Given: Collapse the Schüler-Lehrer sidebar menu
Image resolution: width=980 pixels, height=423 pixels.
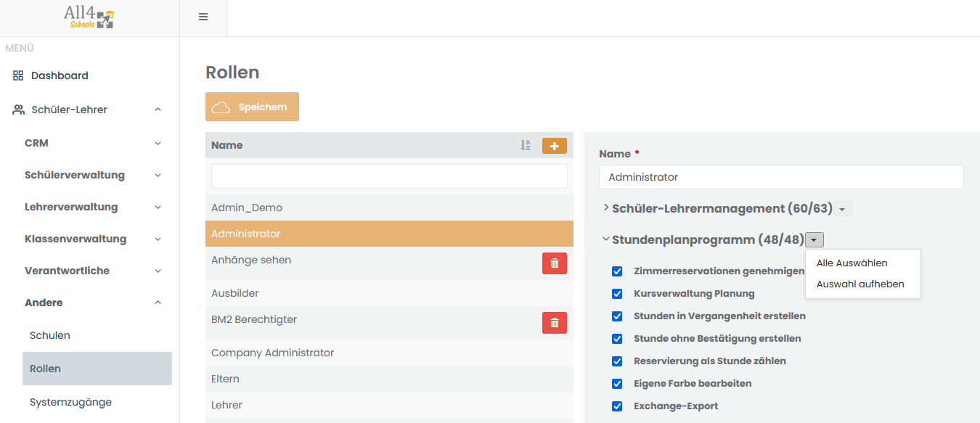Looking at the screenshot, I should coord(158,110).
